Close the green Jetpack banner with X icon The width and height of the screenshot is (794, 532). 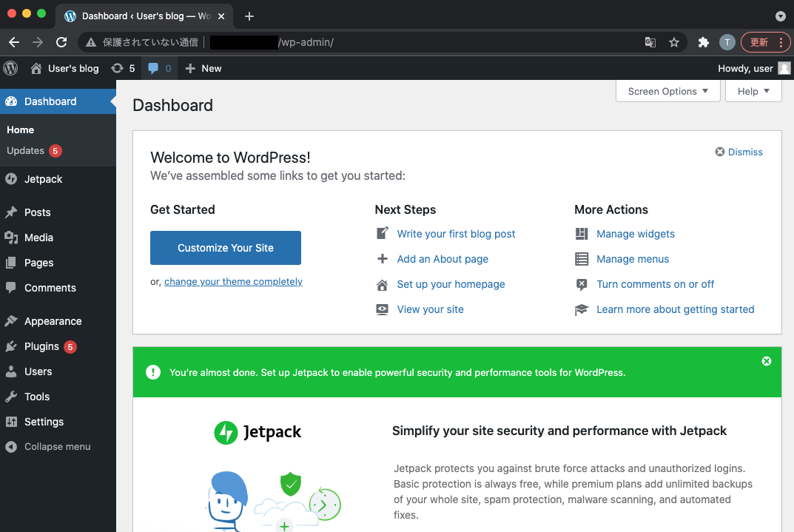[x=767, y=361]
